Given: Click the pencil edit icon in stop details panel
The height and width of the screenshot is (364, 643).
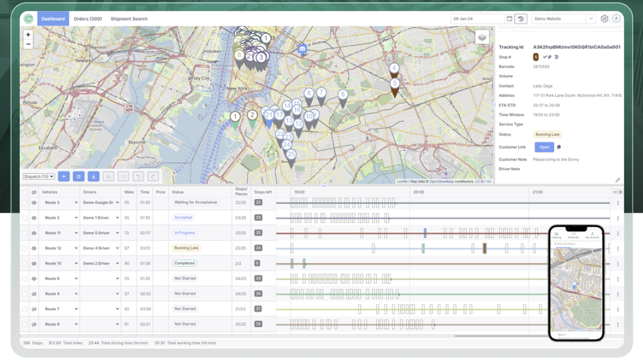Looking at the screenshot, I should click(x=618, y=179).
